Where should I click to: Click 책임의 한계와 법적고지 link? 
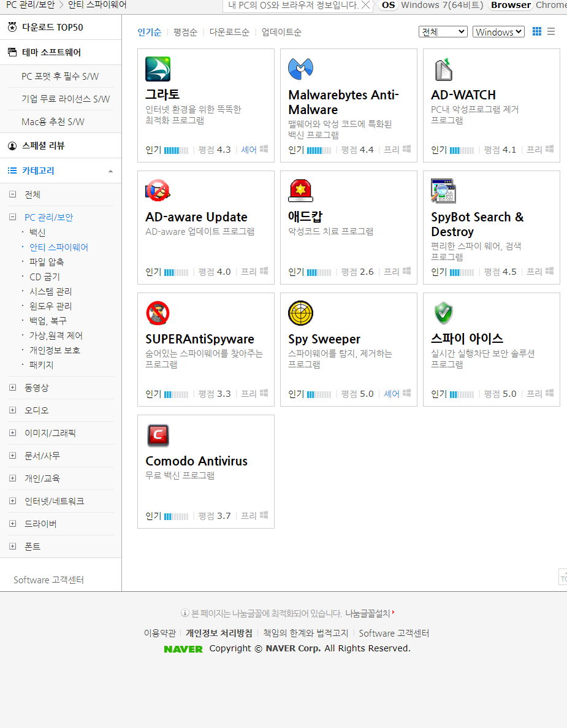(x=306, y=634)
